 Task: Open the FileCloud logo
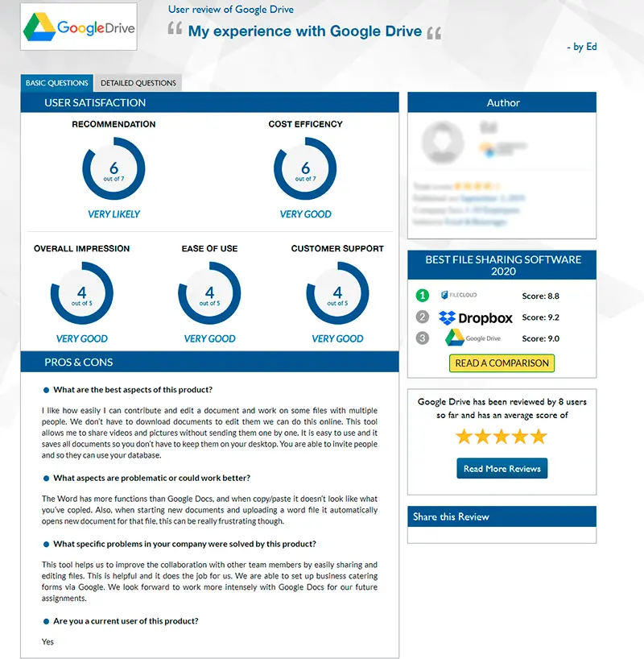[459, 295]
